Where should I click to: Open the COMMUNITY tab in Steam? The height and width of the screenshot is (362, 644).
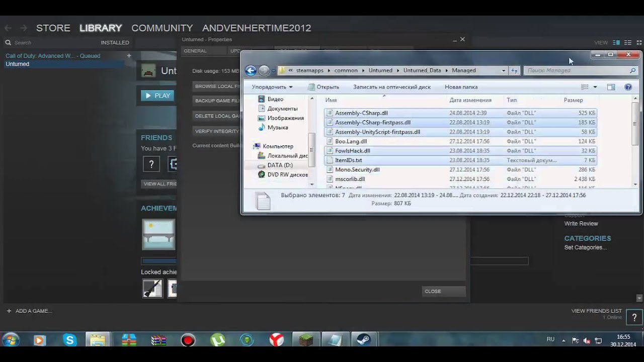click(x=162, y=28)
